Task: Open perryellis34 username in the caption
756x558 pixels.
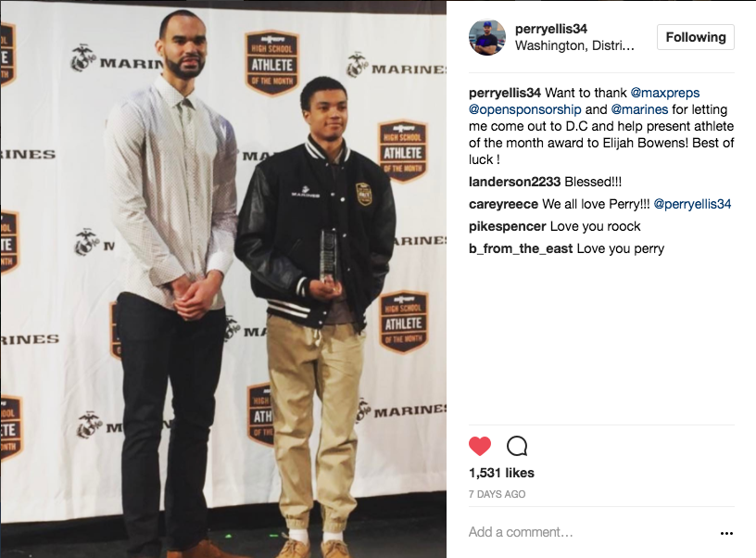Action: pos(505,93)
